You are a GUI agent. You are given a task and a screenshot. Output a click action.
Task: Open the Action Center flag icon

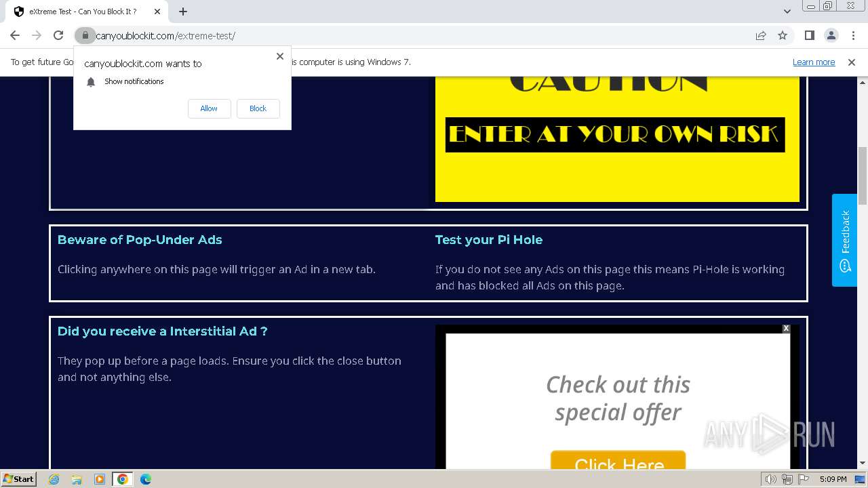pyautogui.click(x=804, y=479)
